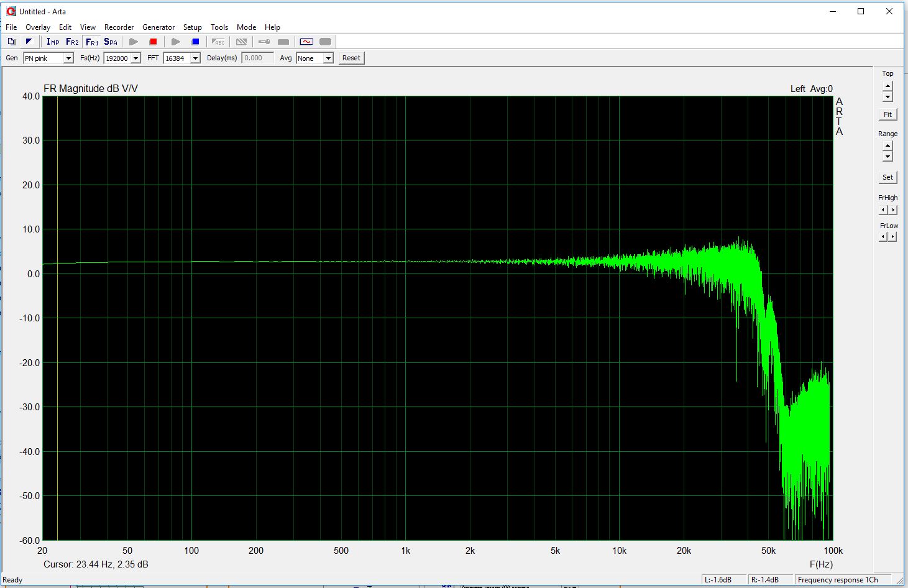This screenshot has width=908, height=588.
Task: Click the New document icon
Action: (x=11, y=42)
